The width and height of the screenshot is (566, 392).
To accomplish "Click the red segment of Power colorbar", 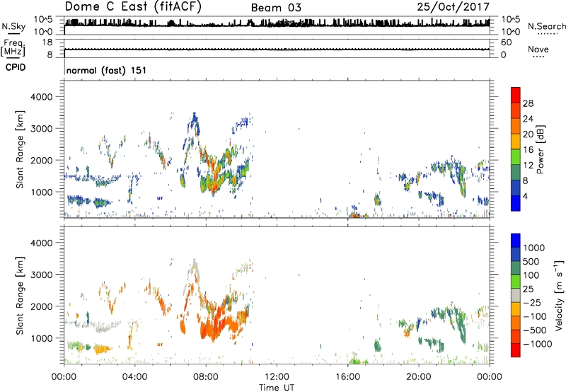I will click(516, 95).
